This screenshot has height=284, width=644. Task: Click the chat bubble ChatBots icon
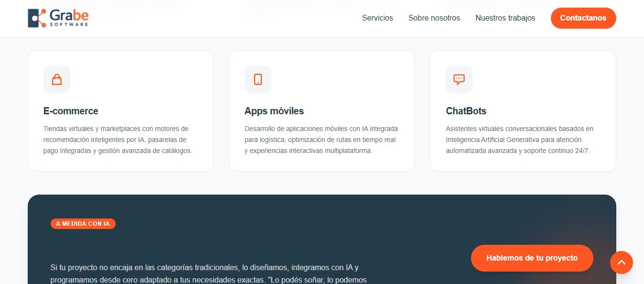click(x=459, y=79)
